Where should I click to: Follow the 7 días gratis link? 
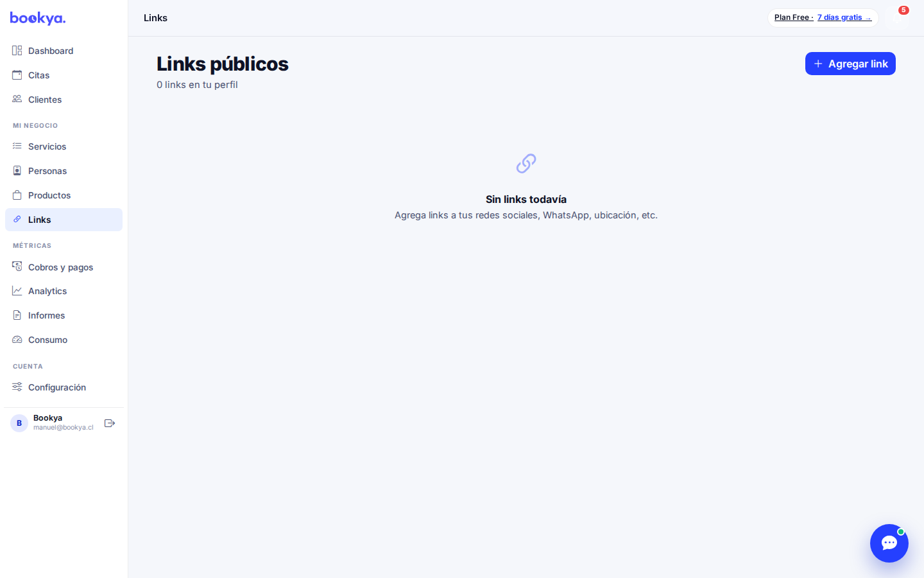click(x=844, y=17)
